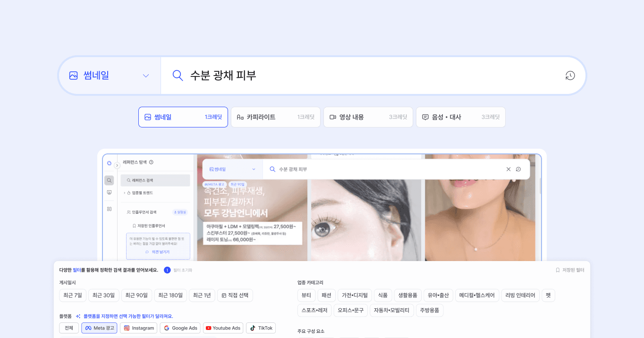
Task: Click the logo icon in the preview sidebar
Action: (x=109, y=163)
